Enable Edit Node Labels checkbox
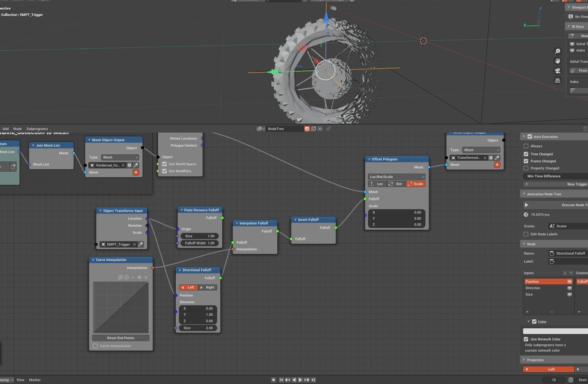588x384 pixels. click(526, 234)
